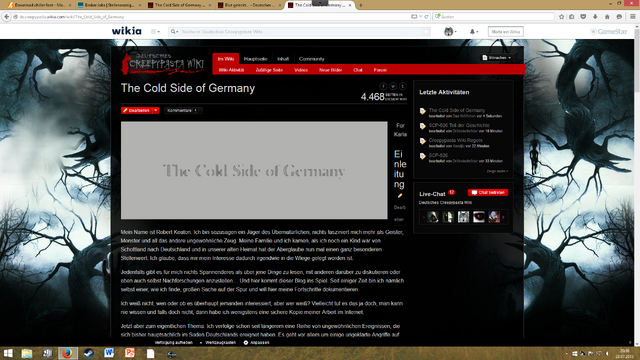Open the blank document taskbar icon

(x=151, y=353)
